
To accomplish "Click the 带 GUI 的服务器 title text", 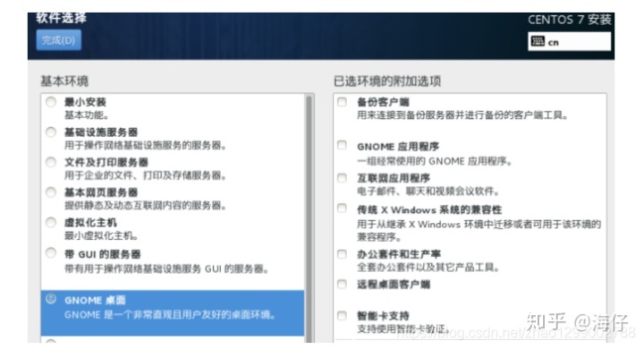I will (x=103, y=254).
